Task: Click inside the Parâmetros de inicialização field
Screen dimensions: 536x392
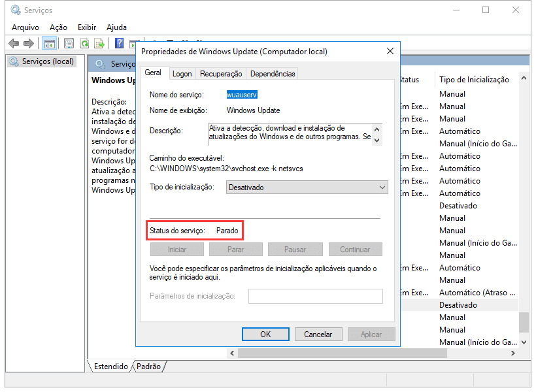Action: pyautogui.click(x=316, y=296)
